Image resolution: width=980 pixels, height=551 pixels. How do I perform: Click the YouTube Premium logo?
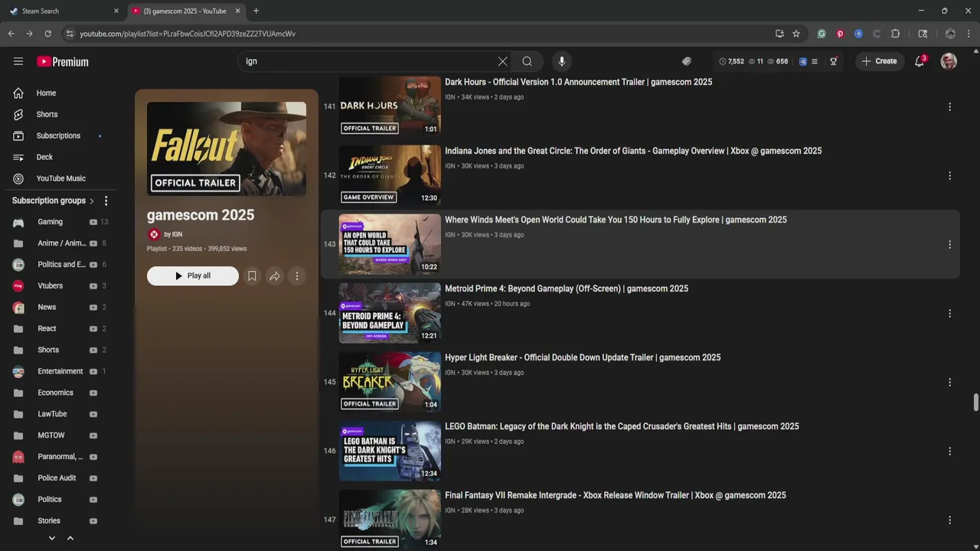click(63, 61)
